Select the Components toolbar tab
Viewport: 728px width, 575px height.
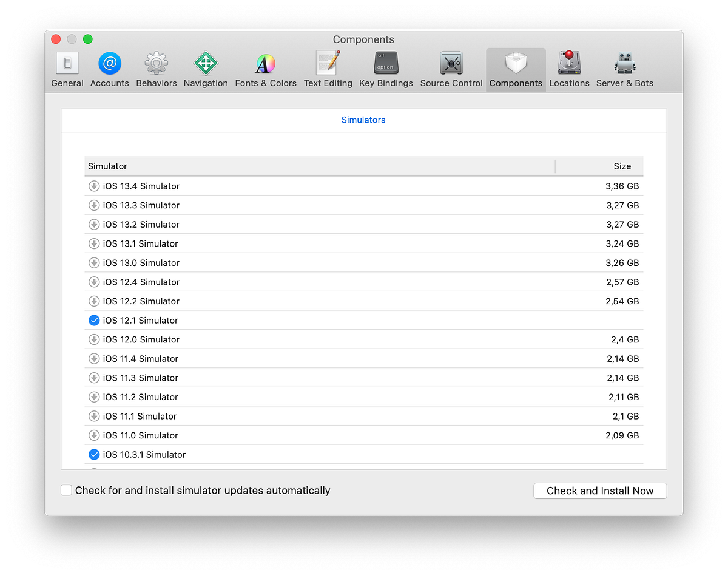click(x=515, y=67)
